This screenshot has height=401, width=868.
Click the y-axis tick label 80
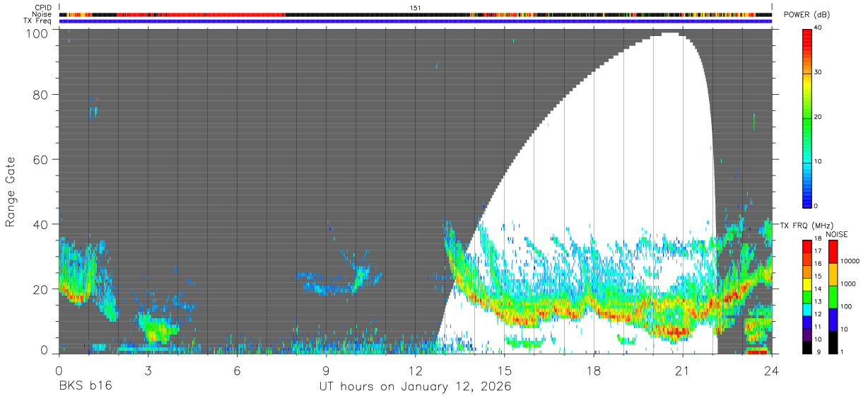(x=42, y=95)
